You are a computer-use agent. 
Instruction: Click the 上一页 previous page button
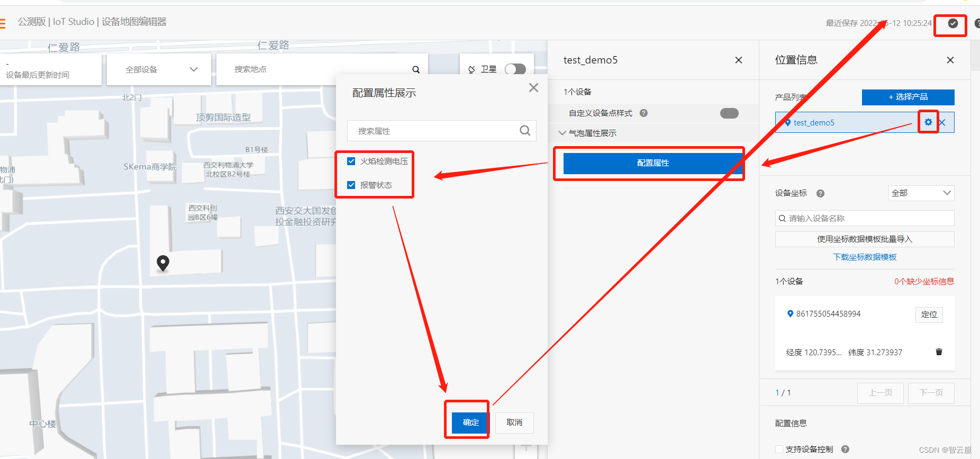[x=881, y=393]
